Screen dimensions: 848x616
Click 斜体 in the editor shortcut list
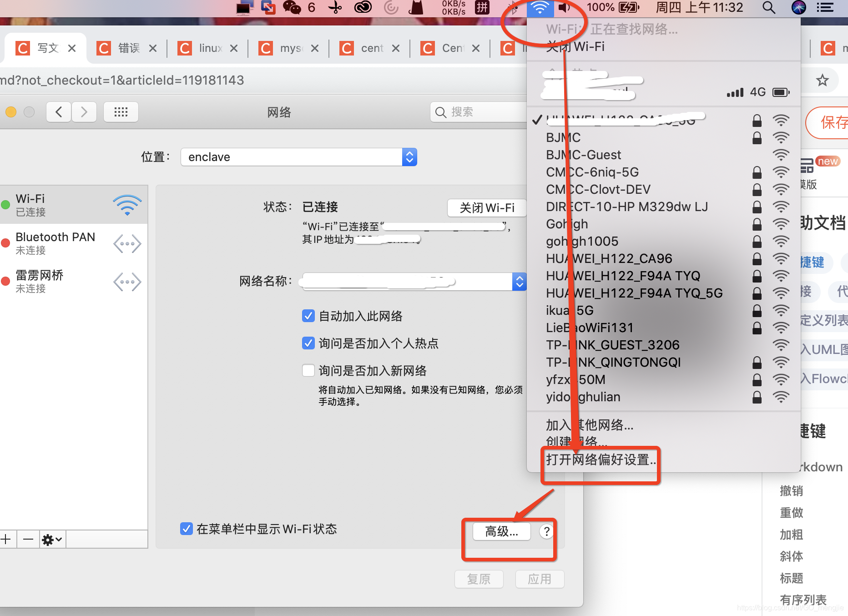click(792, 556)
